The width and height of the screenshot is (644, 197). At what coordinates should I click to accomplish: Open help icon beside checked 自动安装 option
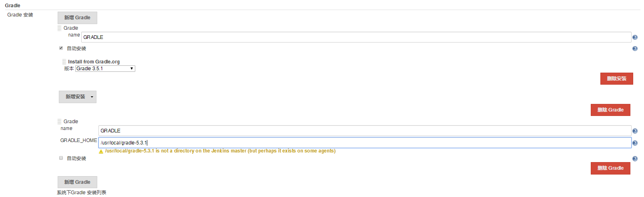click(x=635, y=49)
